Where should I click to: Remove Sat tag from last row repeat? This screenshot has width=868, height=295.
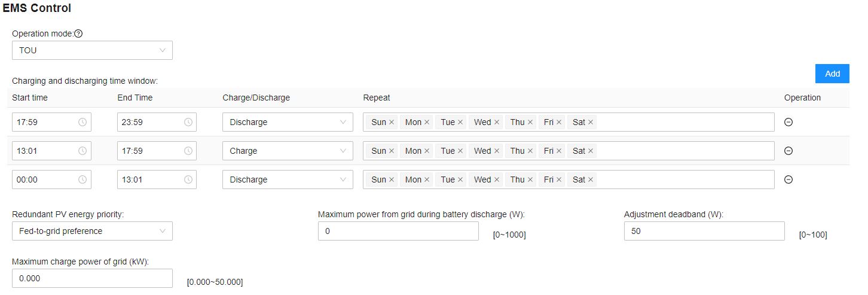tap(591, 180)
